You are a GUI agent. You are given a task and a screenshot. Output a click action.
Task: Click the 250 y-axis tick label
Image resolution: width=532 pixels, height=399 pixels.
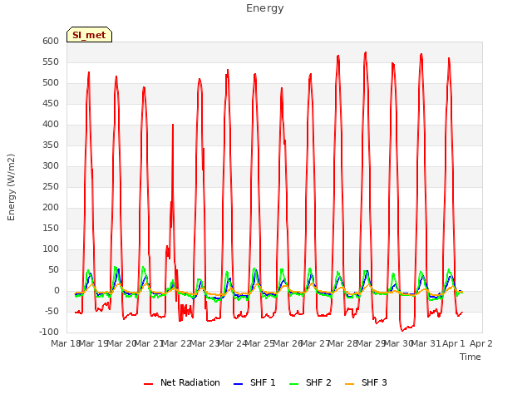[51, 186]
